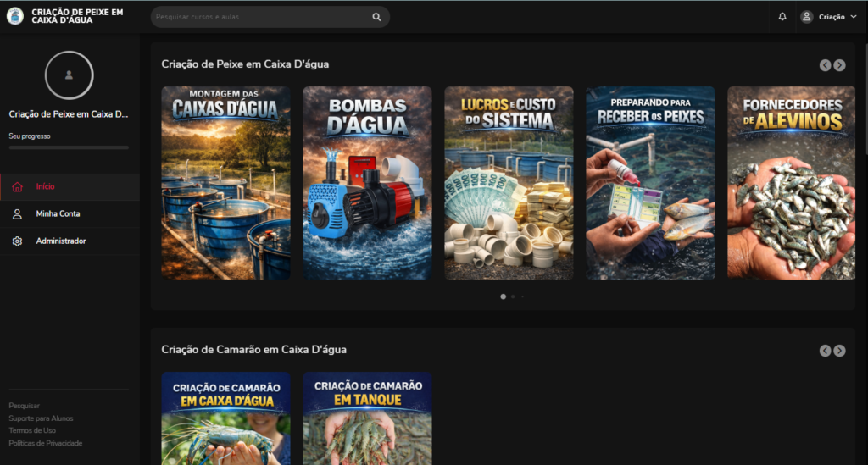868x465 pixels.
Task: Open the Termos de Uso link
Action: pyautogui.click(x=32, y=430)
